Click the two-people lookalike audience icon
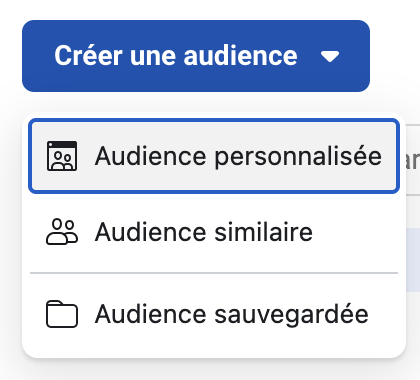This screenshot has height=380, width=420. (62, 232)
